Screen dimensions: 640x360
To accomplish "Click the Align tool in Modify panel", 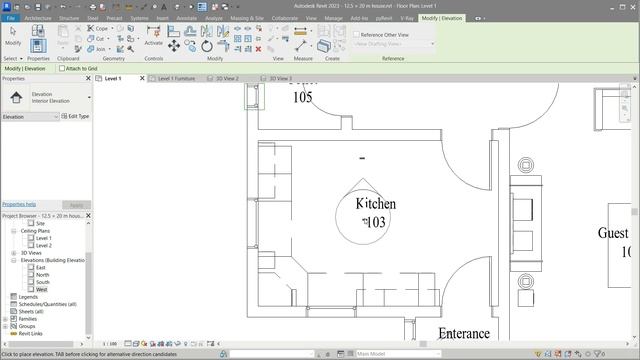I will click(x=173, y=31).
